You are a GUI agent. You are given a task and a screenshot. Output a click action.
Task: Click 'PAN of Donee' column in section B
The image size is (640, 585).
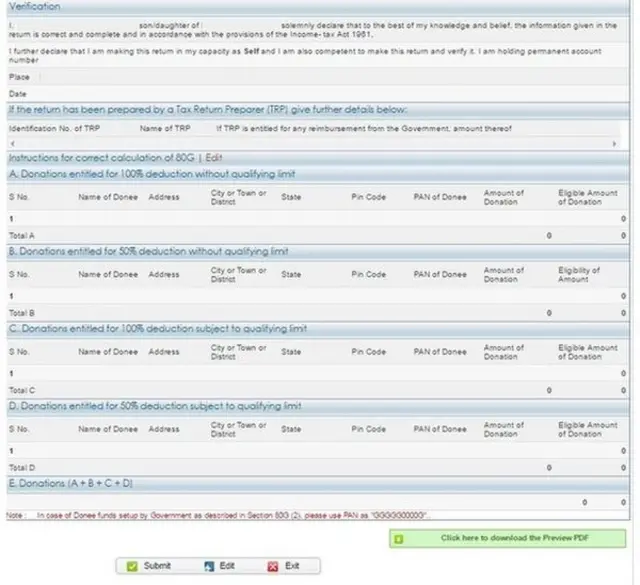coord(440,275)
